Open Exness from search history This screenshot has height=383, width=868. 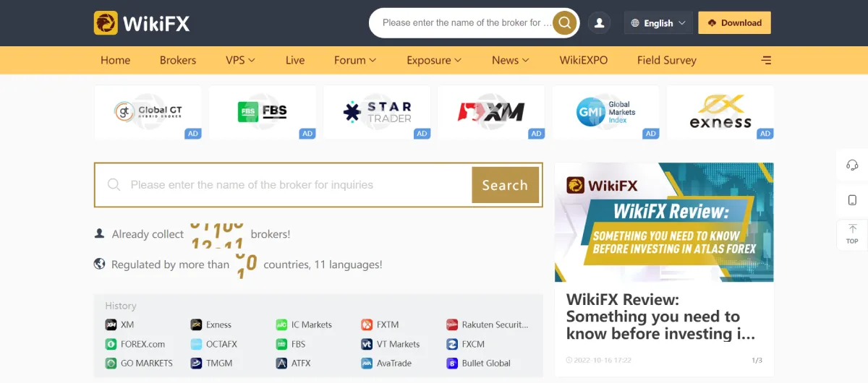point(211,324)
